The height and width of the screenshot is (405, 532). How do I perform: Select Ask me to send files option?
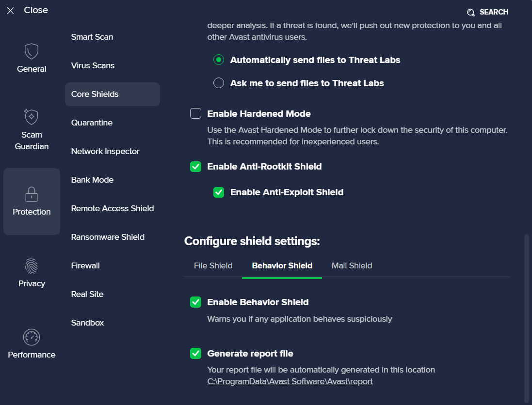pos(219,83)
